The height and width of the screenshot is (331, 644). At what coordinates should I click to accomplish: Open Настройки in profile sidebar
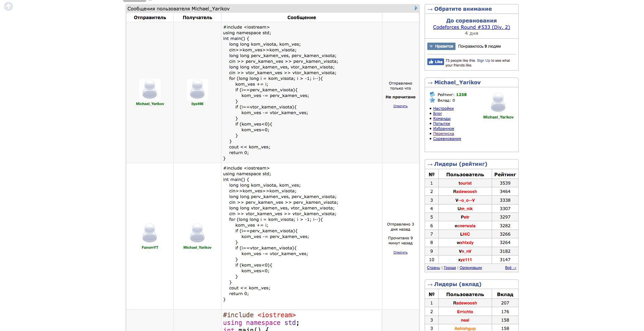[443, 108]
